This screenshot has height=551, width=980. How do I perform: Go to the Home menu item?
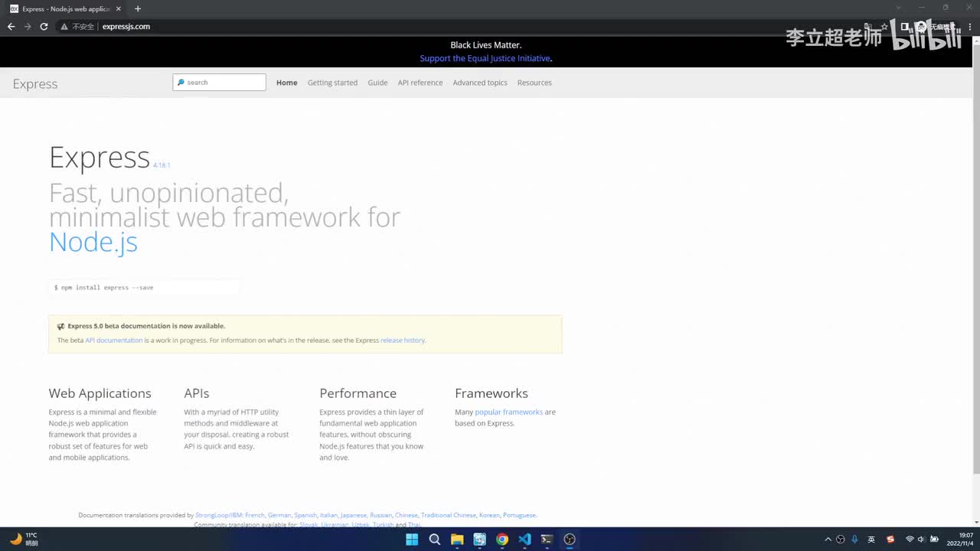pyautogui.click(x=287, y=83)
